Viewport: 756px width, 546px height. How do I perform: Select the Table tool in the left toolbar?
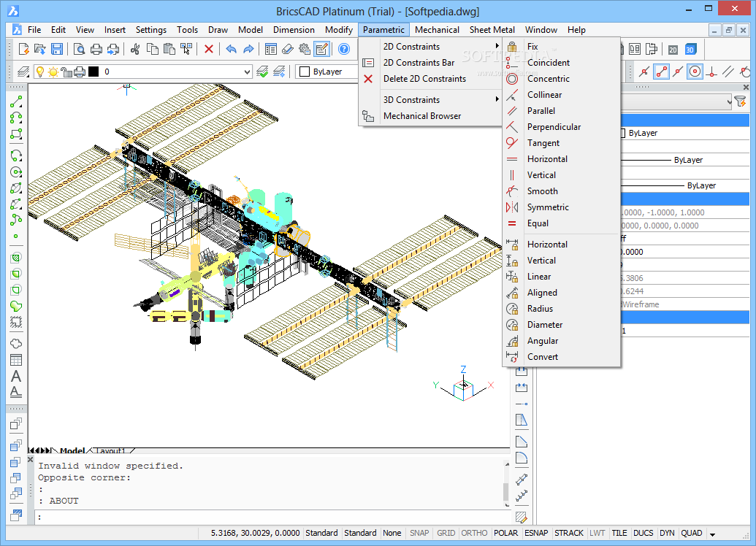(x=16, y=360)
